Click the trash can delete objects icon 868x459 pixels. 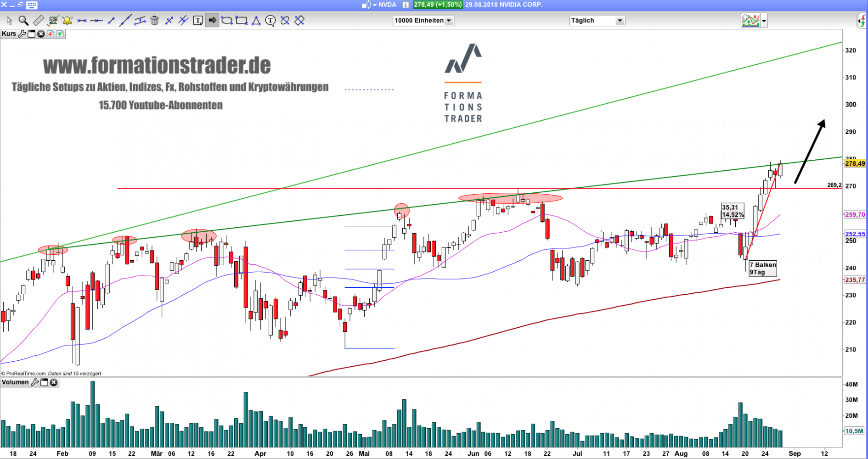pos(154,21)
